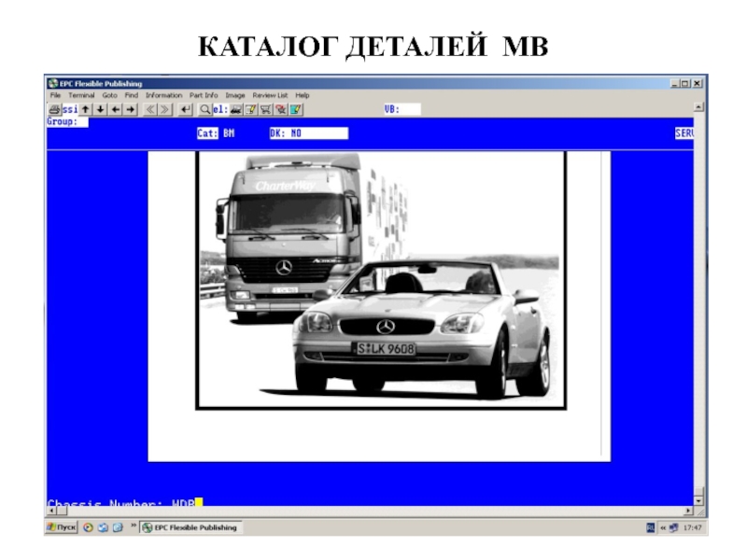
Task: Click the network icon in the system tray
Action: coord(673,527)
